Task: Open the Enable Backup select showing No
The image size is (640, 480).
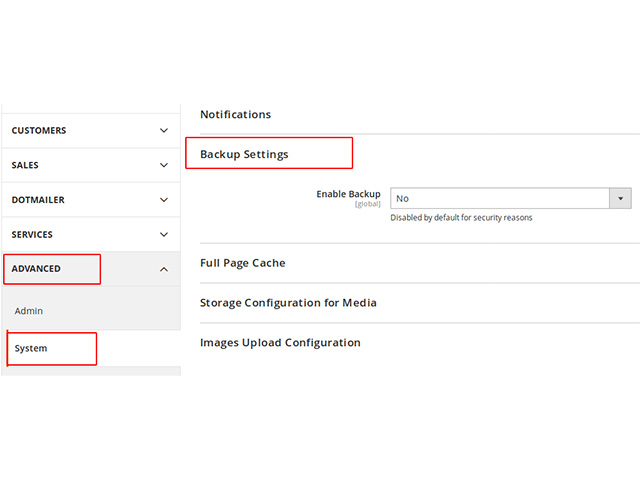Action: click(511, 199)
